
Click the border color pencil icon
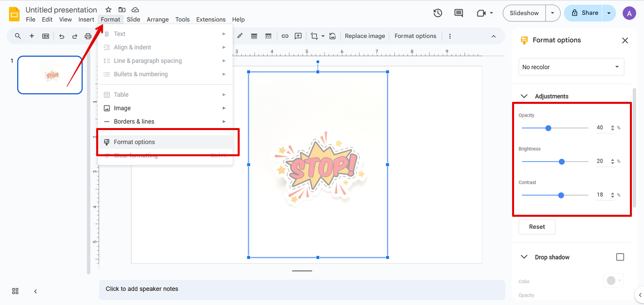click(x=240, y=36)
